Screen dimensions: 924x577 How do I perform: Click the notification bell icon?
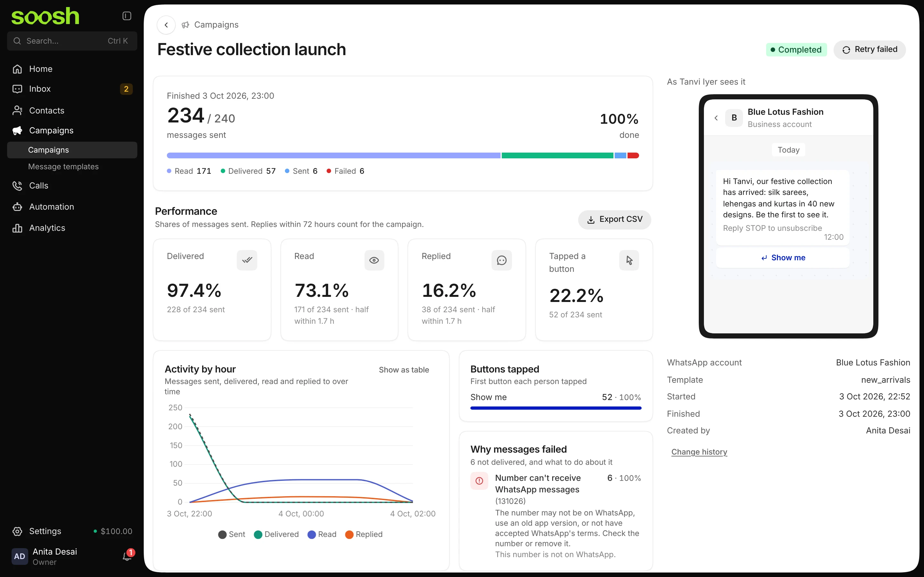pos(127,556)
